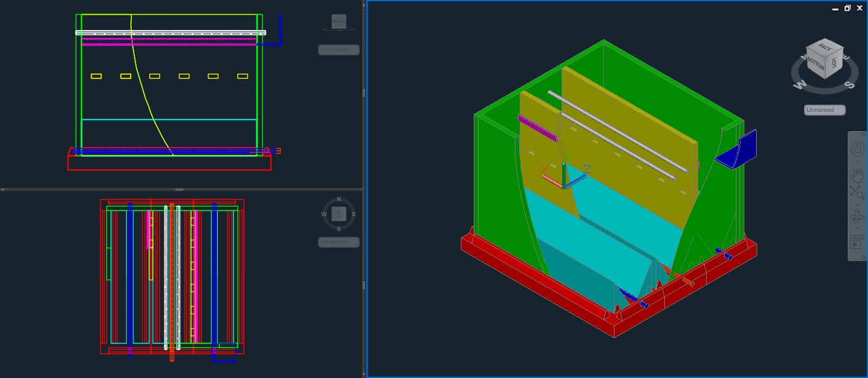The height and width of the screenshot is (378, 868).
Task: Click S on the bottom-left viewport compass
Action: point(339,229)
